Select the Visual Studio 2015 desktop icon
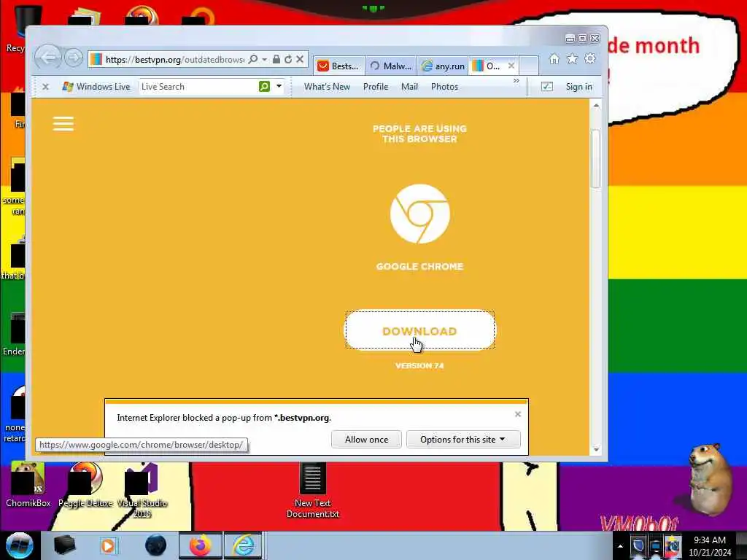 point(142,489)
